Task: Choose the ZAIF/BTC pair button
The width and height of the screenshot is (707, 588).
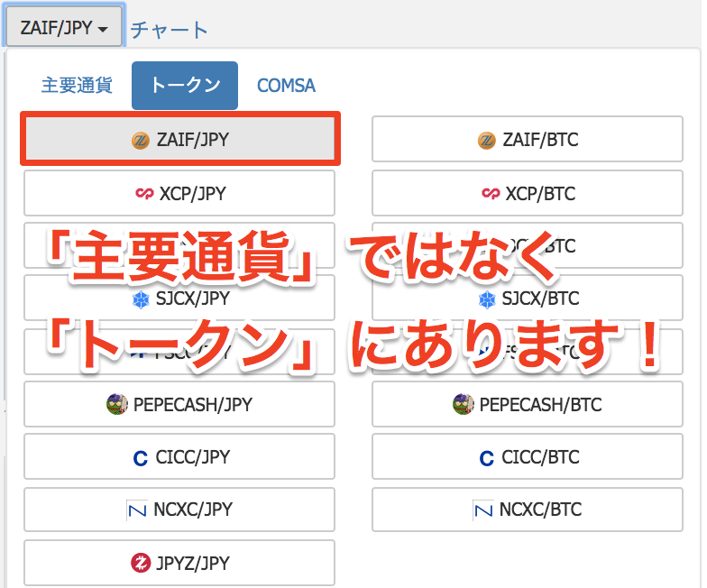Action: coord(528,139)
